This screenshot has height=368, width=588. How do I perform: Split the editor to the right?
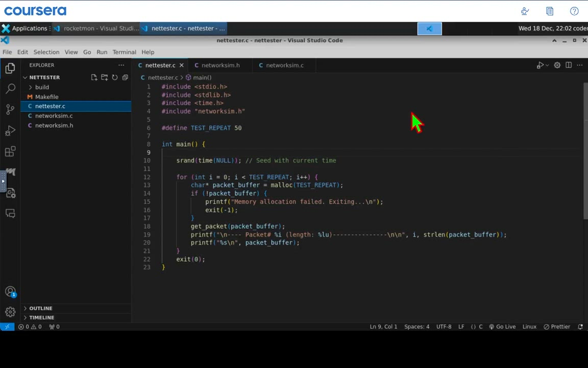[x=569, y=65]
